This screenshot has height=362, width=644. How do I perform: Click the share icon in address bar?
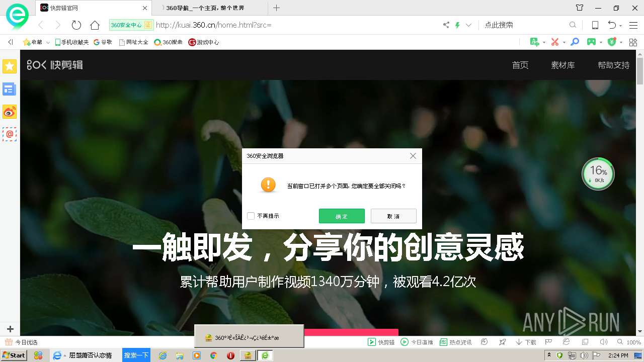coord(446,25)
